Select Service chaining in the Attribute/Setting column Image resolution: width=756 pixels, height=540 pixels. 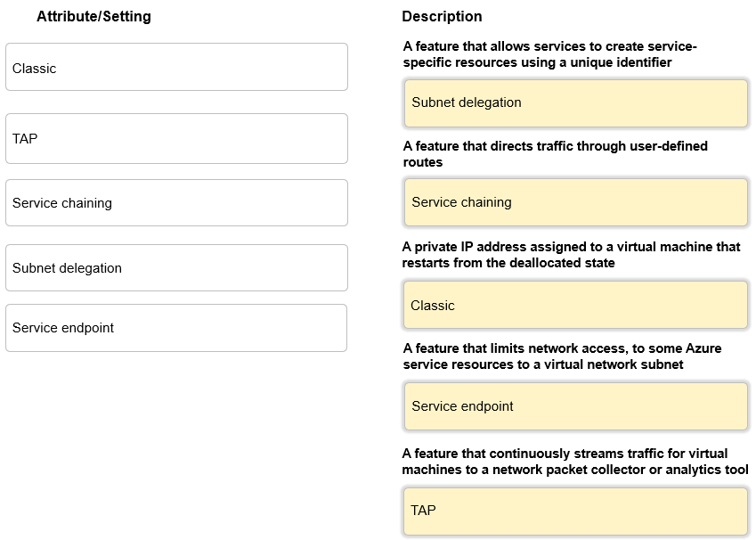pyautogui.click(x=176, y=202)
